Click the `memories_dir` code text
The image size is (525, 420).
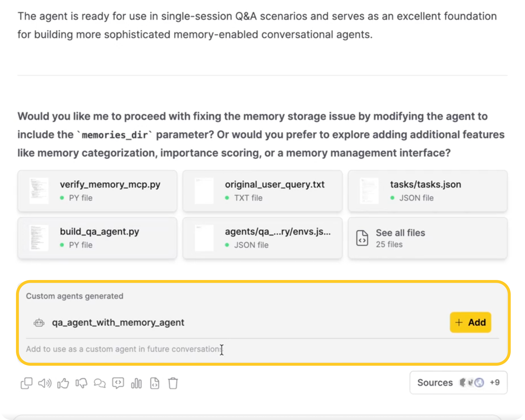pos(114,135)
